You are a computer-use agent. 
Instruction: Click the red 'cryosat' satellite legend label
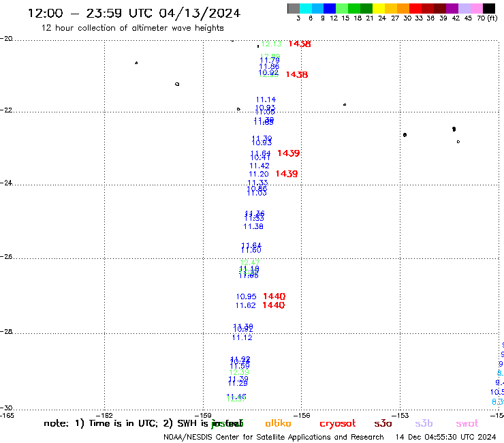coord(338,424)
